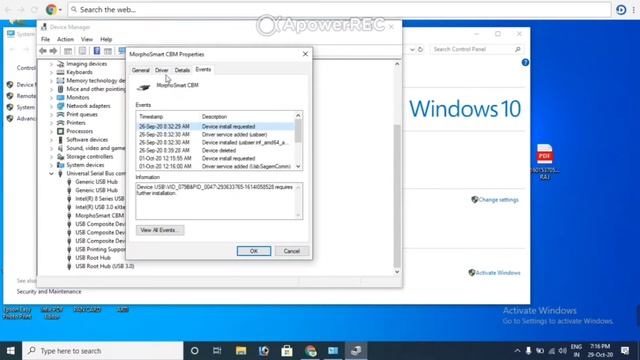Click the Storage controllers icon
This screenshot has width=640, height=360.
[60, 156]
